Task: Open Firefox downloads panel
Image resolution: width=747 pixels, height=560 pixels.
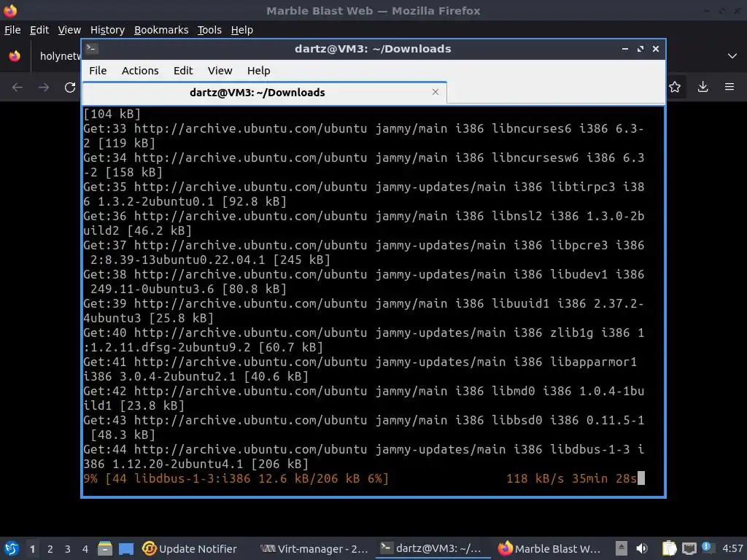Action: point(703,87)
